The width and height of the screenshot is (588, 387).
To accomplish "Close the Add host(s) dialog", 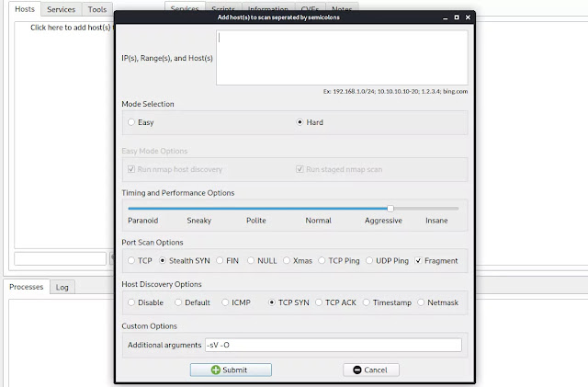I will coord(468,17).
